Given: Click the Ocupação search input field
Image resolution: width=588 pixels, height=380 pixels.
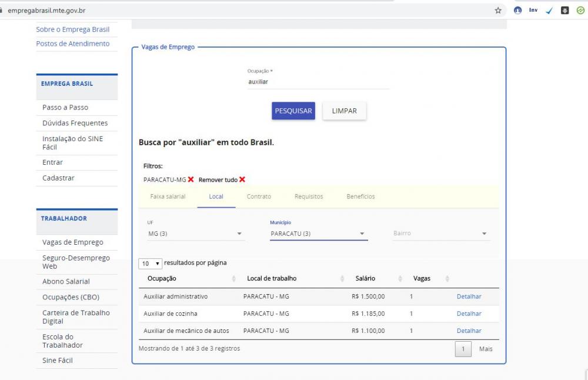Looking at the screenshot, I should point(318,82).
